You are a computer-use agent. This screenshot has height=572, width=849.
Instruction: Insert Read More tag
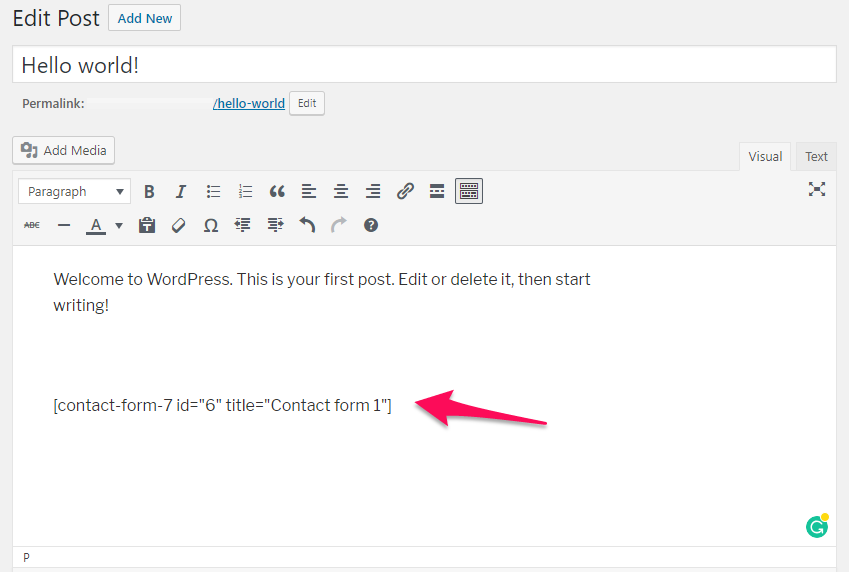coord(437,191)
